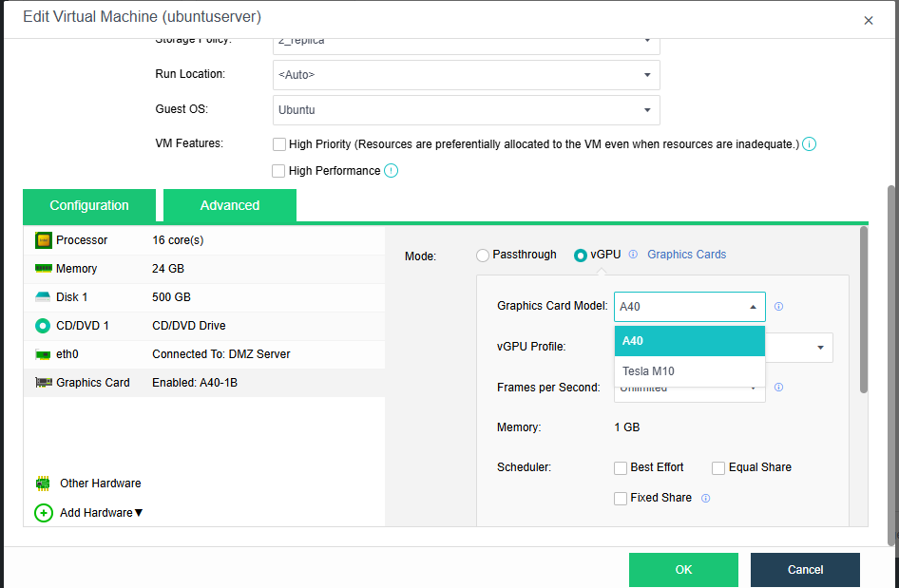Click info icon next to High Priority
Screen dimensions: 899x588
pyautogui.click(x=810, y=144)
